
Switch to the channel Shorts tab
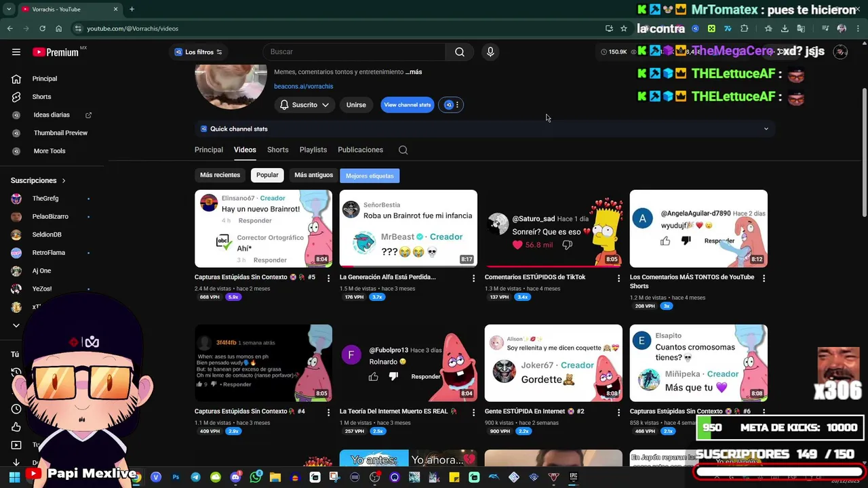tap(277, 150)
